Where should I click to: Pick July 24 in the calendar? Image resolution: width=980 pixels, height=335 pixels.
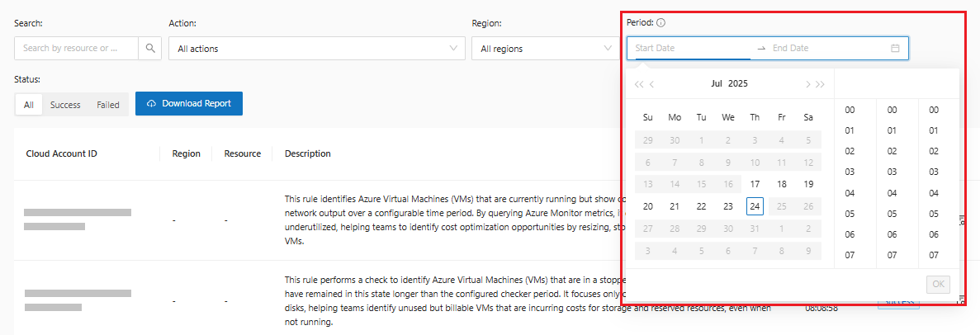755,206
